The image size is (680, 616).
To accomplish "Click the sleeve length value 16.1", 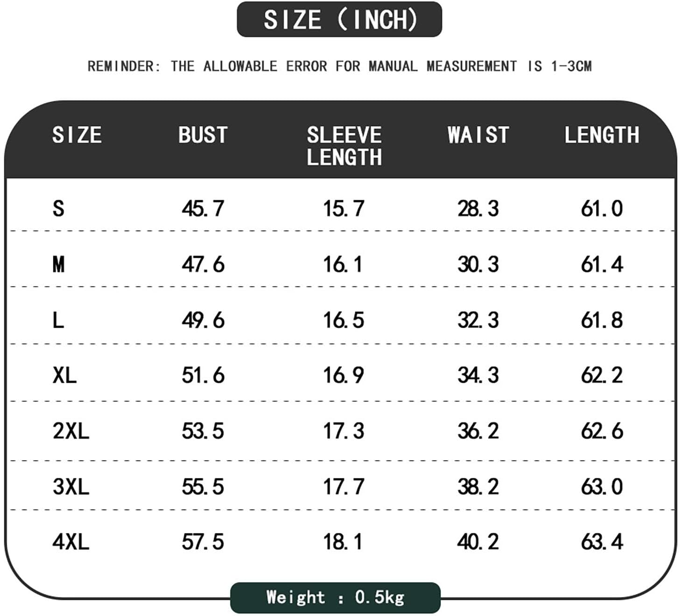I will pyautogui.click(x=343, y=265).
